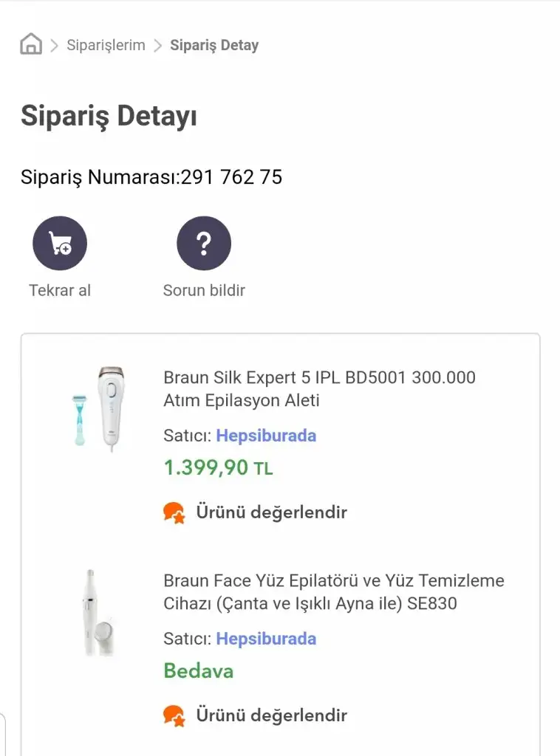Click the chevron after the home icon
Viewport: 560px width, 756px height.
(55, 45)
